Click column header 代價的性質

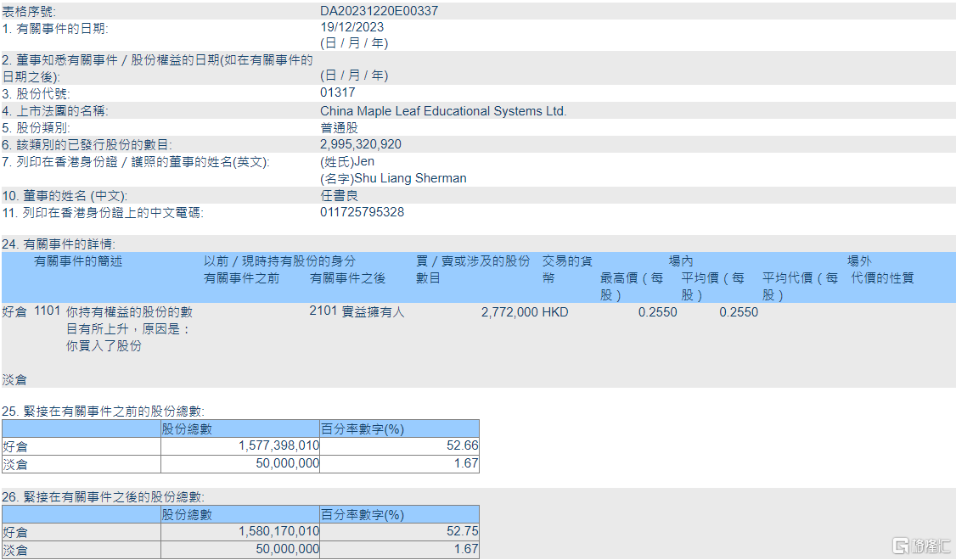[x=882, y=278]
